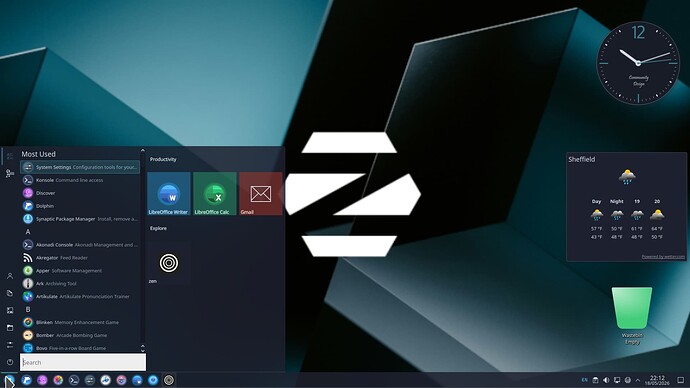The height and width of the screenshot is (388, 690).
Task: Open the Wastebin desktop icon
Action: click(x=632, y=315)
